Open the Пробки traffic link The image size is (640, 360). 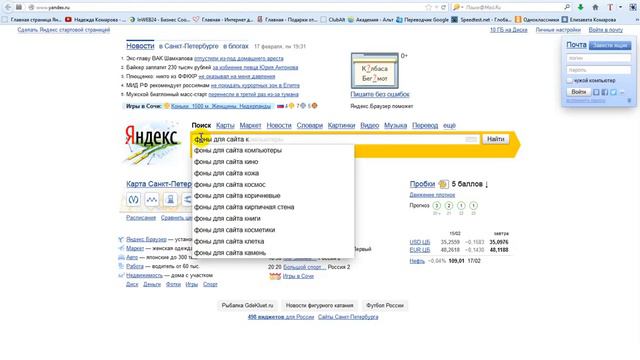(422, 184)
